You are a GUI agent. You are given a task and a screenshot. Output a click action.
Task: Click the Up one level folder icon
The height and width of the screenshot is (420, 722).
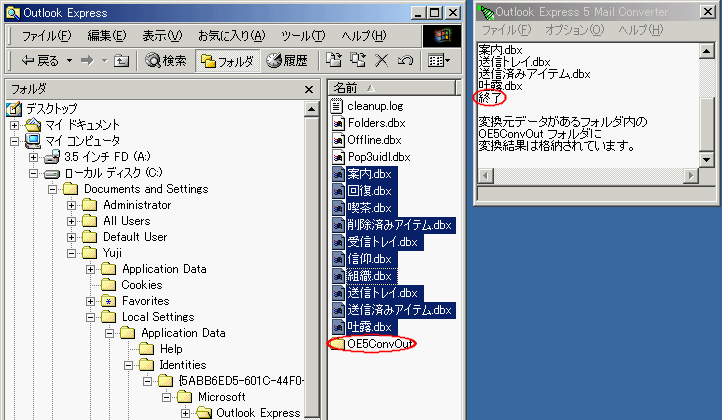(x=121, y=61)
